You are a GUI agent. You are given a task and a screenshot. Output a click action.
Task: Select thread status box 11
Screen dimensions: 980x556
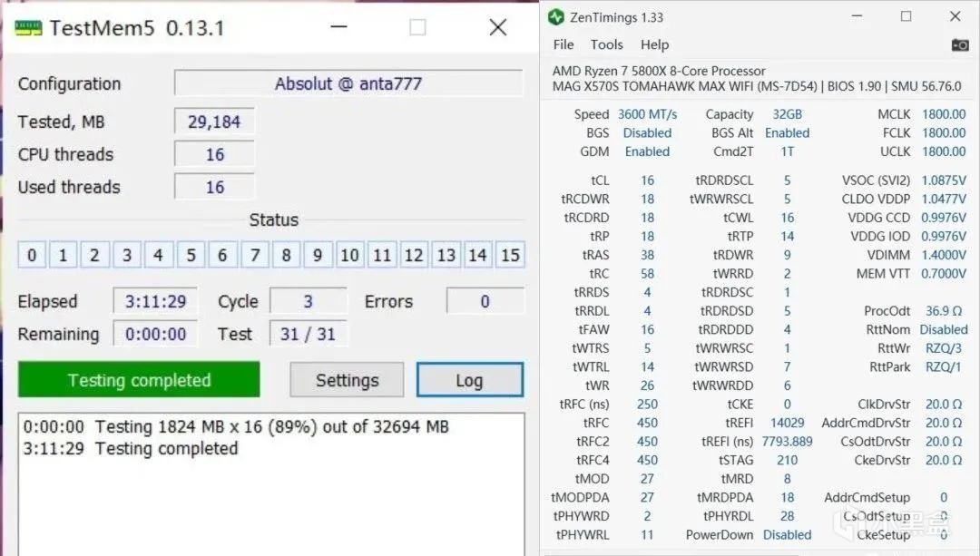tap(382, 255)
